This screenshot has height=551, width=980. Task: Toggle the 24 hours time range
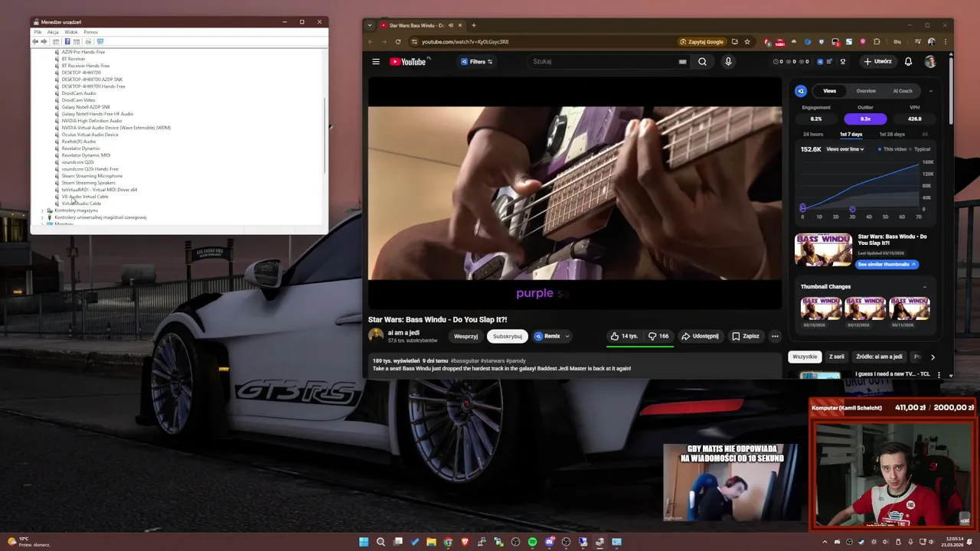(x=813, y=134)
